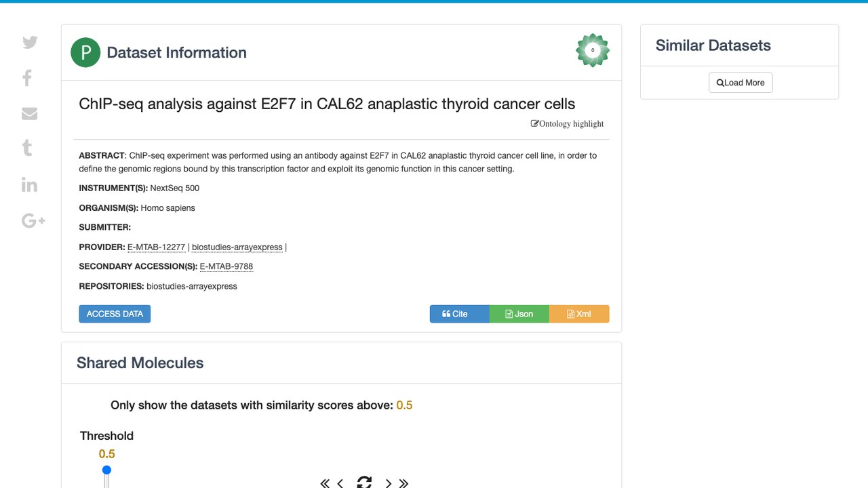Share dataset on Tumblr icon

27,148
